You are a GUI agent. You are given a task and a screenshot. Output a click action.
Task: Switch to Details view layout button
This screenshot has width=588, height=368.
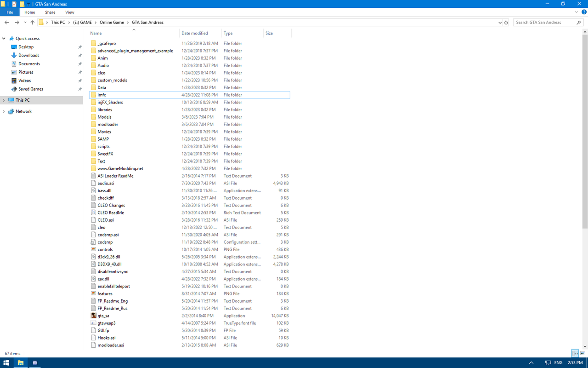pyautogui.click(x=575, y=353)
